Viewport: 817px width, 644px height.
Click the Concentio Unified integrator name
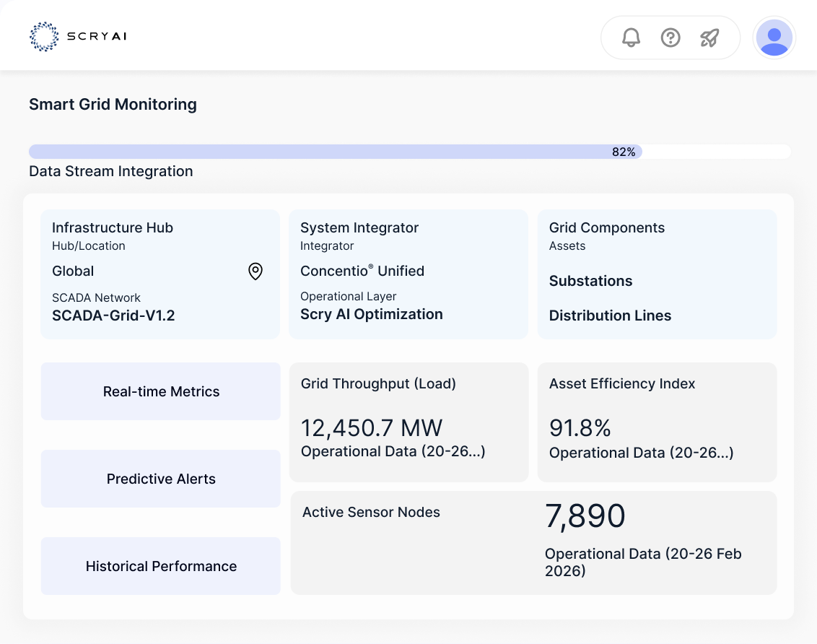point(362,271)
